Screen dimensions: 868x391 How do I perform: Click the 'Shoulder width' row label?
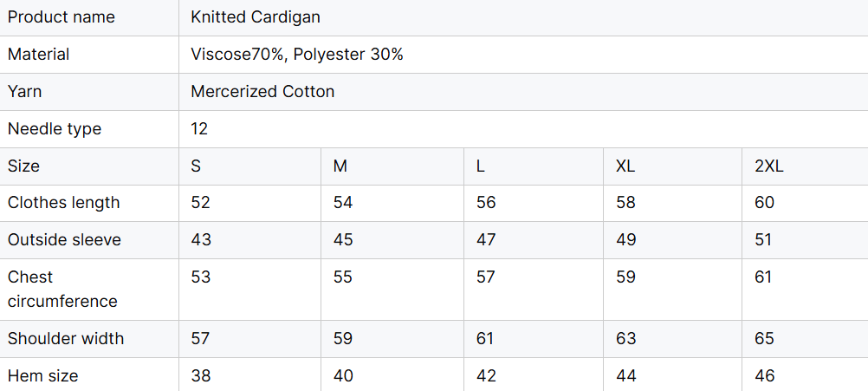click(66, 339)
